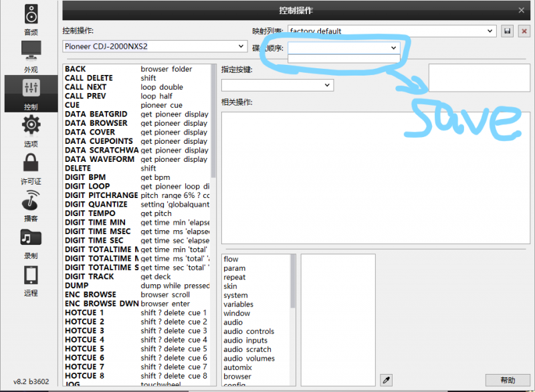Image resolution: width=535 pixels, height=392 pixels.
Task: Open the 录制 record settings icon
Action: [31, 241]
